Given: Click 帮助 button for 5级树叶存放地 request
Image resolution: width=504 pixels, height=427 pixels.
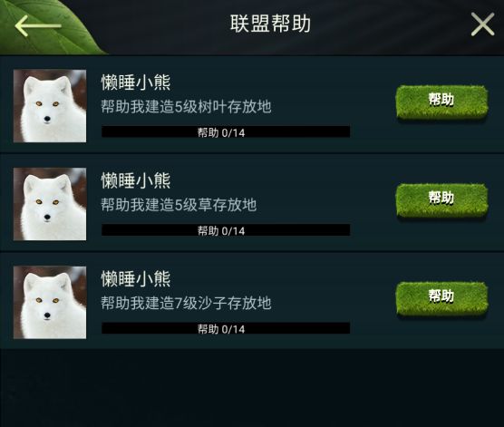Looking at the screenshot, I should coord(442,102).
